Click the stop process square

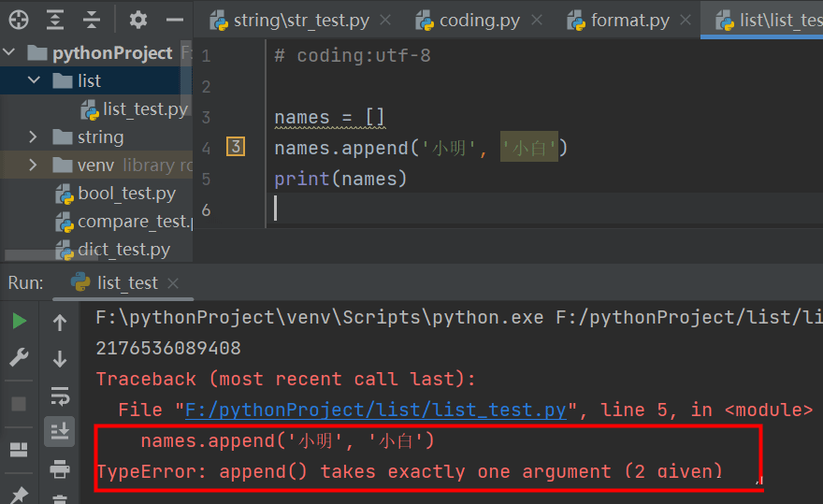(19, 404)
